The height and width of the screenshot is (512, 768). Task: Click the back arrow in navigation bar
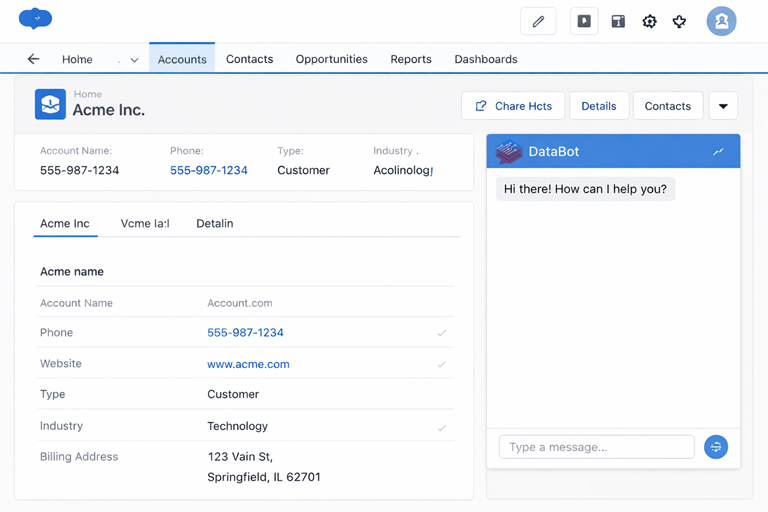33,59
